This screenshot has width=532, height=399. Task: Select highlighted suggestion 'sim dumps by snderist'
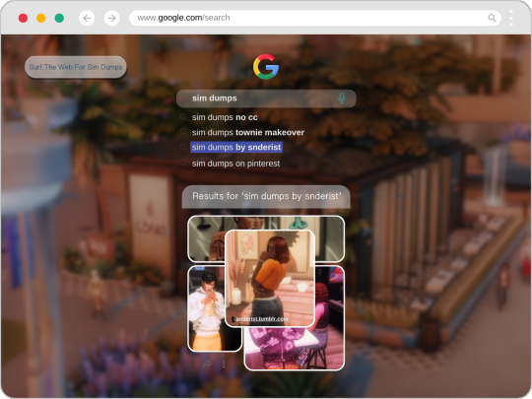[236, 147]
